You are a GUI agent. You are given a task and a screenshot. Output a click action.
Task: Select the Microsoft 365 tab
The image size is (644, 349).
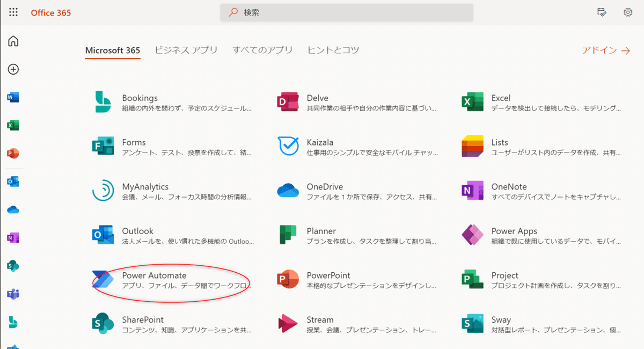click(x=113, y=50)
